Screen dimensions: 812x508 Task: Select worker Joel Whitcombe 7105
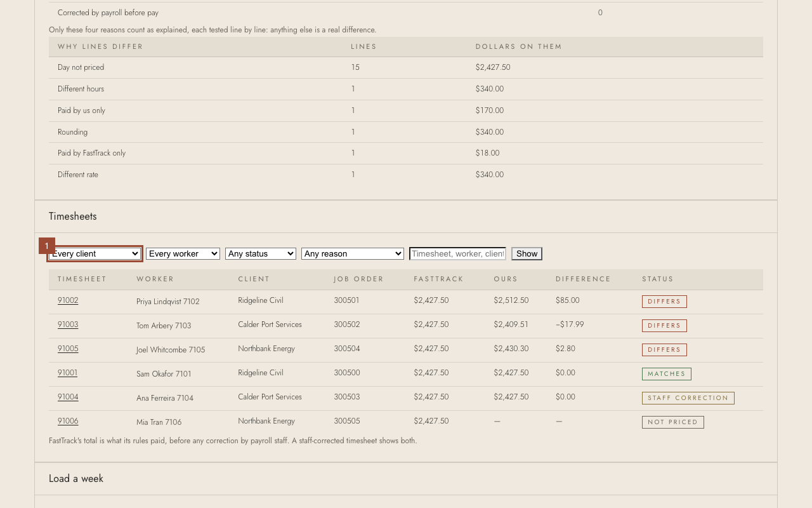(x=171, y=350)
